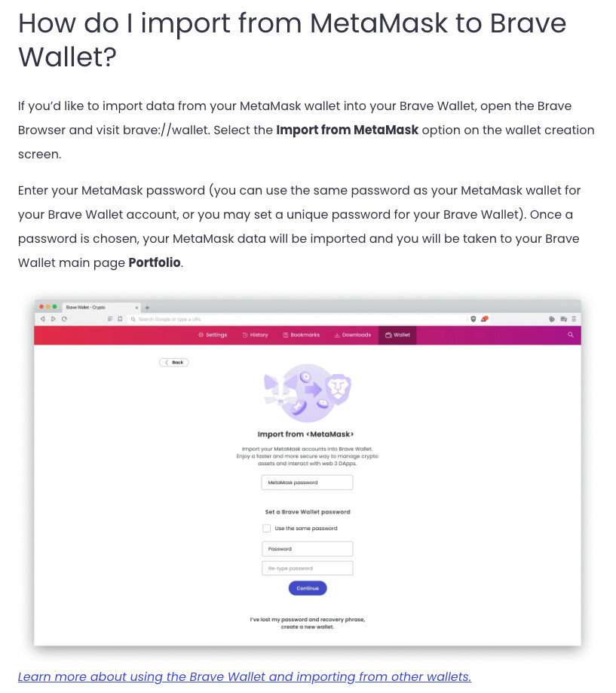The image size is (616, 693).
Task: Focus the MetaMask password field
Action: [x=307, y=483]
